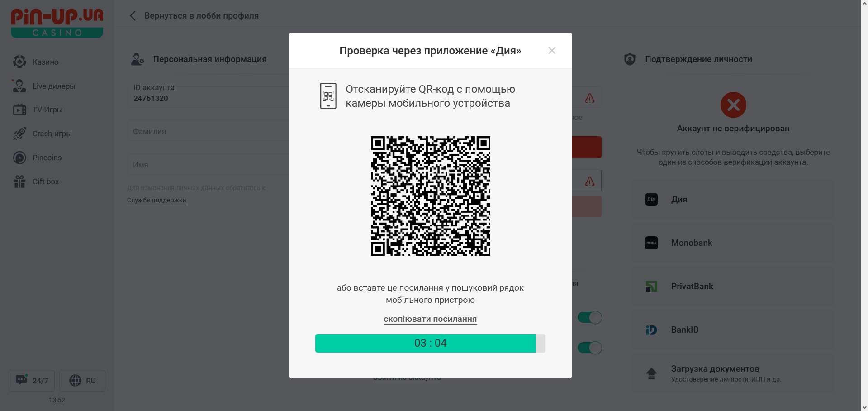868x411 pixels.
Task: Open RU language selector
Action: click(82, 381)
